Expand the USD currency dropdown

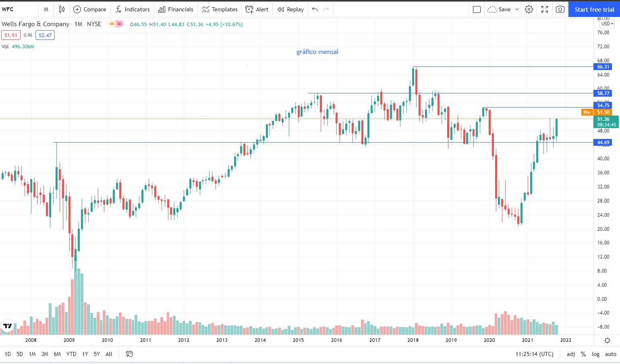pyautogui.click(x=607, y=24)
